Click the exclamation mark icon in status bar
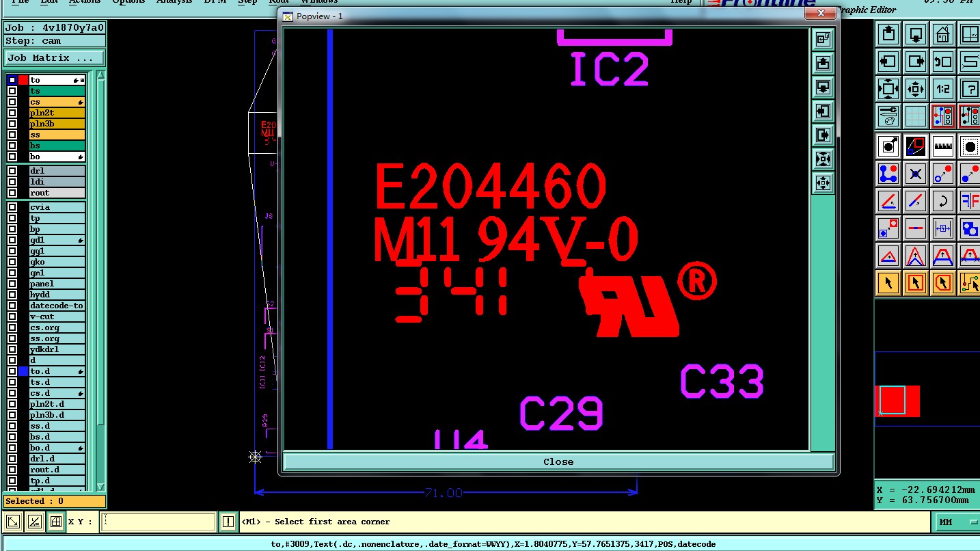 (228, 522)
